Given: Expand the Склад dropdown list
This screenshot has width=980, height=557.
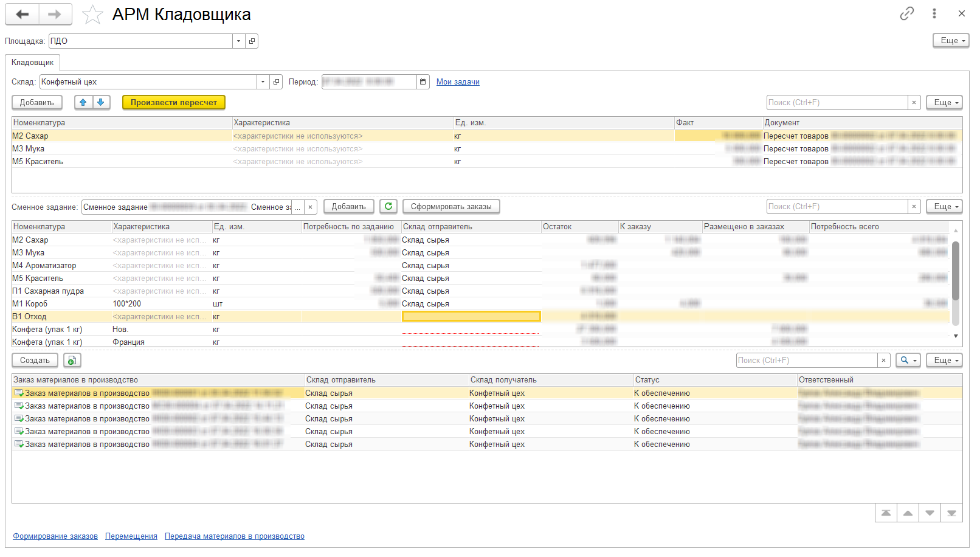Looking at the screenshot, I should point(263,81).
